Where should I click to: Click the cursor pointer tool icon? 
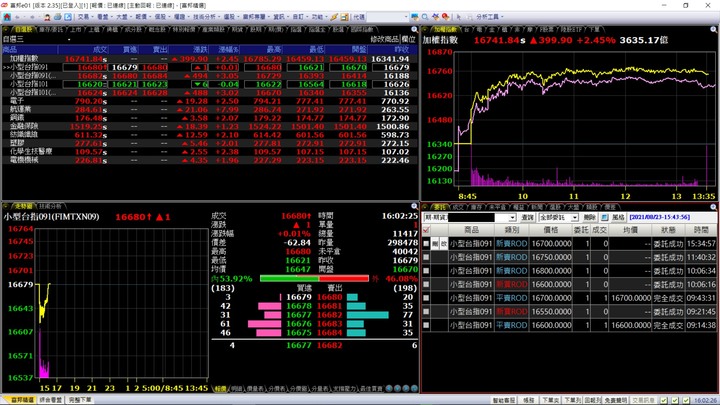point(458,17)
